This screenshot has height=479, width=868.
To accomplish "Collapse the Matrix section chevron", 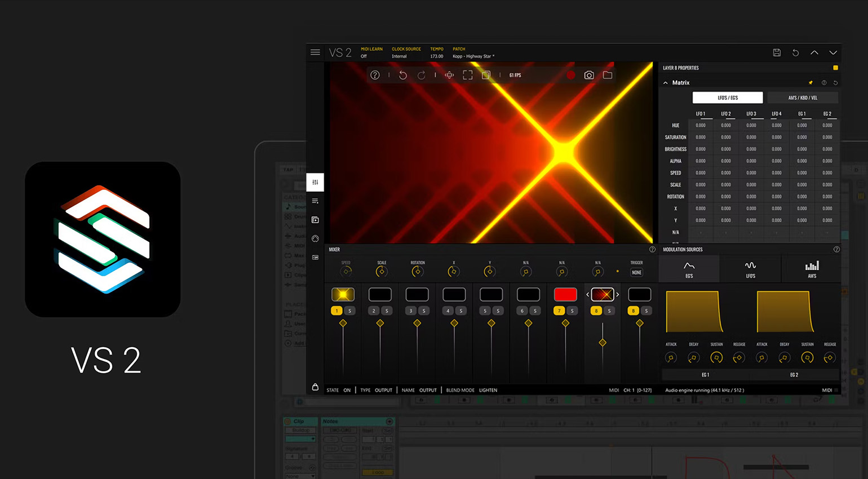I will click(666, 83).
